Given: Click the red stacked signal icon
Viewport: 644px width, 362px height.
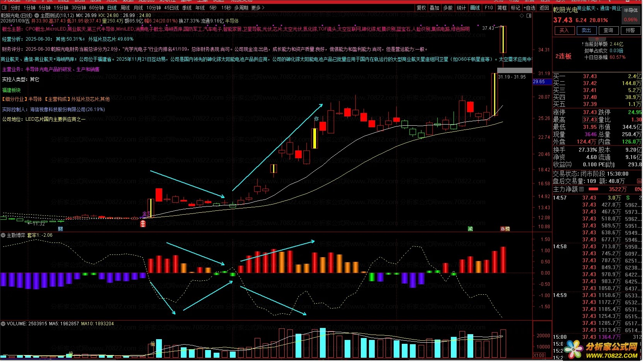Looking at the screenshot, I should (143, 223).
